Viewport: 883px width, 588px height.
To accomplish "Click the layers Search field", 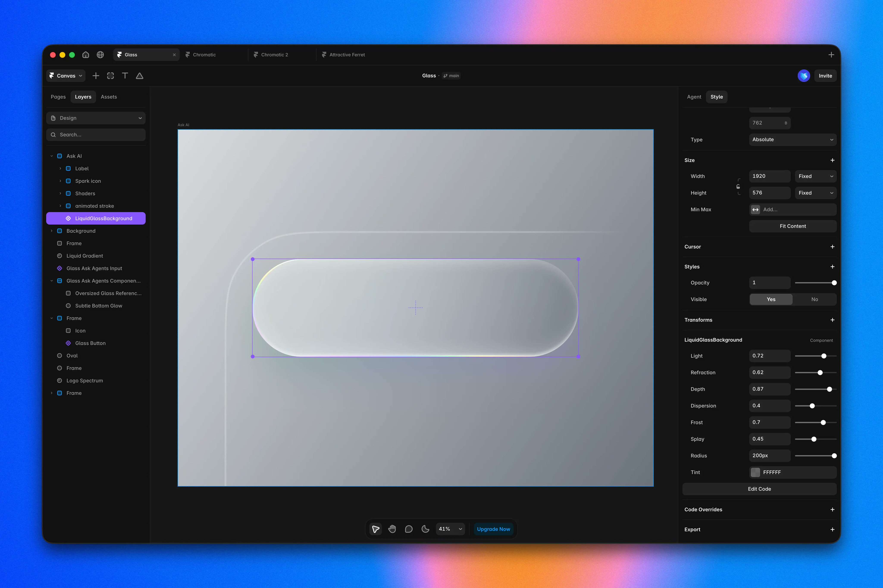I will [x=96, y=135].
